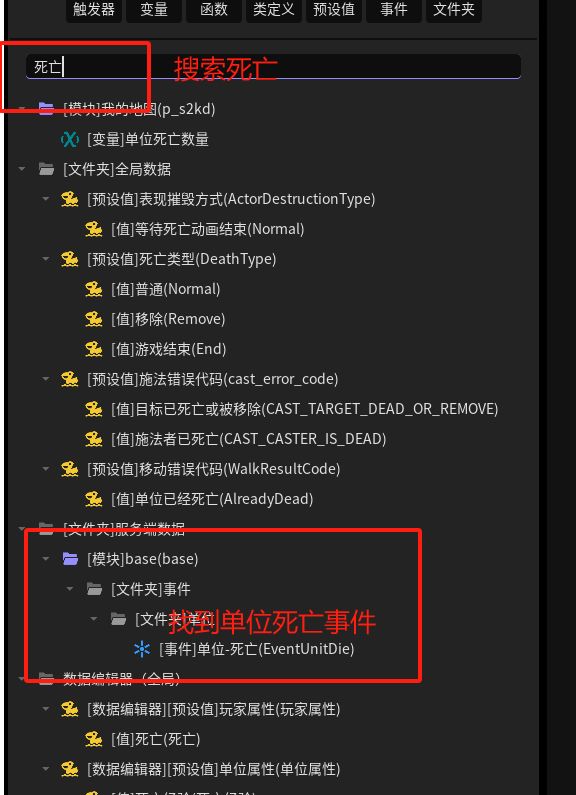Click the variable icon beside 单位死亡数量
This screenshot has width=576, height=795.
click(x=70, y=139)
